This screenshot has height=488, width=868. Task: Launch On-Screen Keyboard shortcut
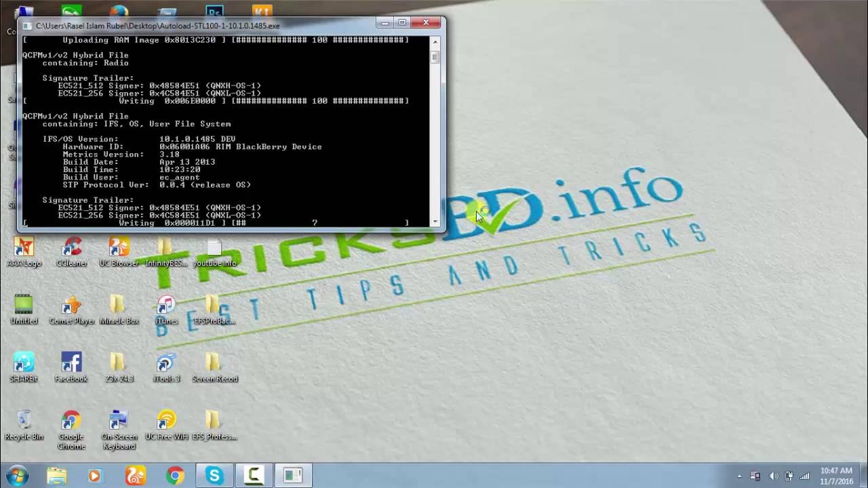coord(119,430)
